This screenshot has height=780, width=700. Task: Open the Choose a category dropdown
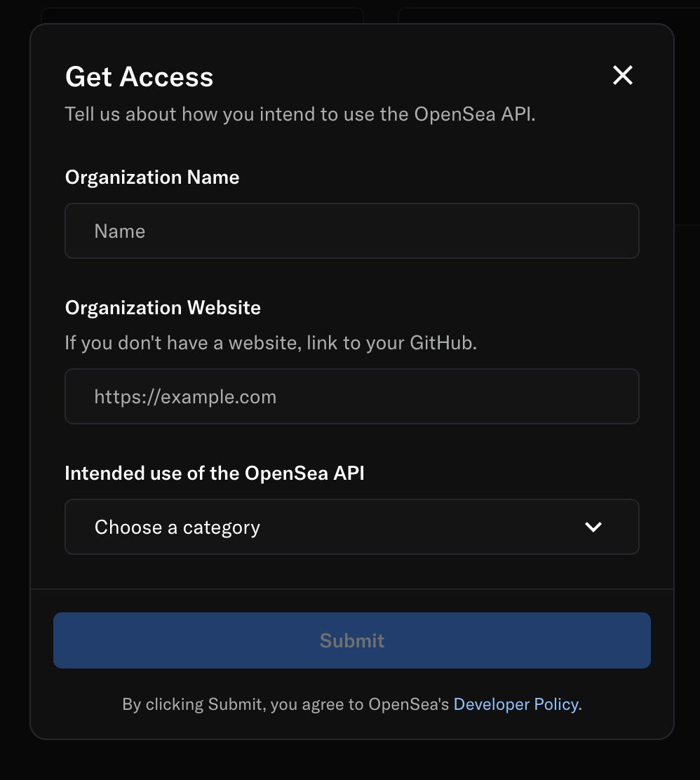[x=351, y=527]
